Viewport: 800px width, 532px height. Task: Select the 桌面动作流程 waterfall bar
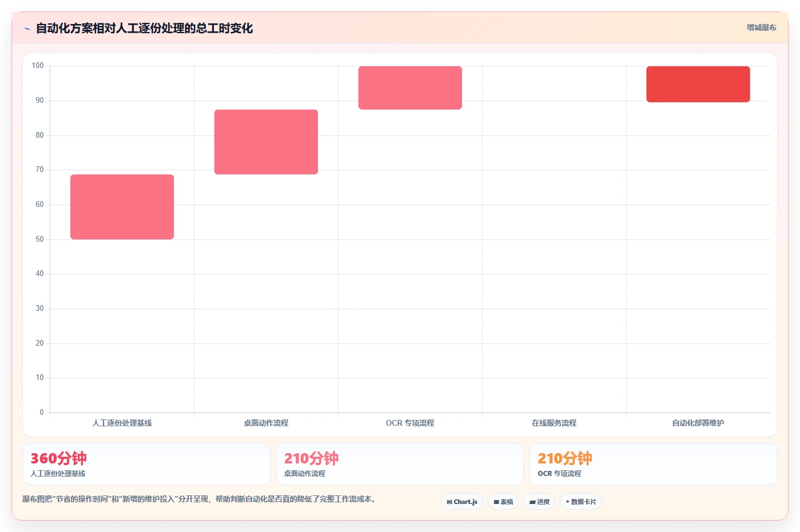(x=266, y=142)
